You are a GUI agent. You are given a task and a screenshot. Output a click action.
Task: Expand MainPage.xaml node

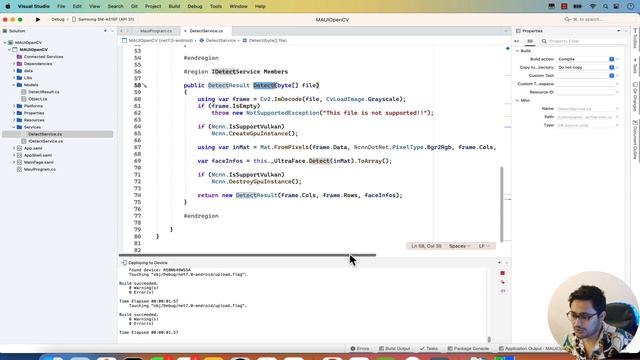click(14, 162)
